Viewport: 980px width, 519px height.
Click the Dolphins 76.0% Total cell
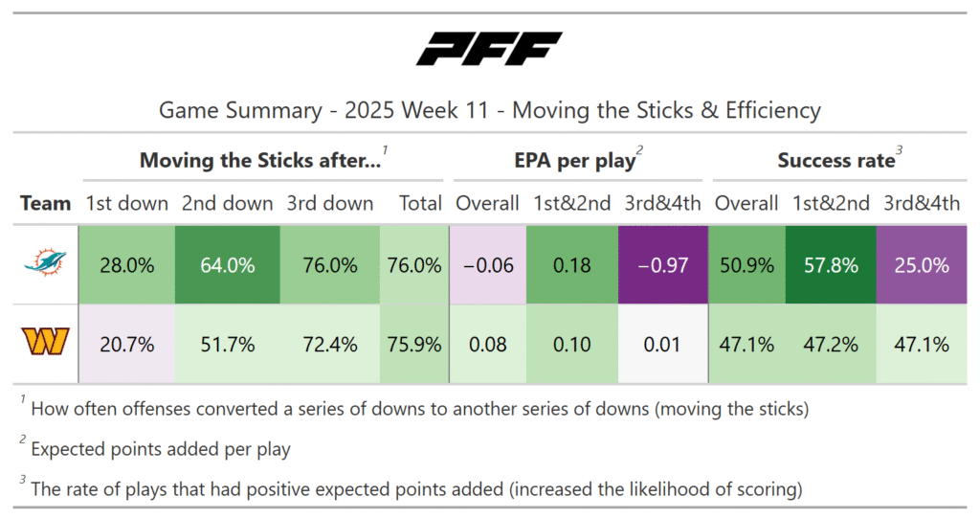[416, 265]
